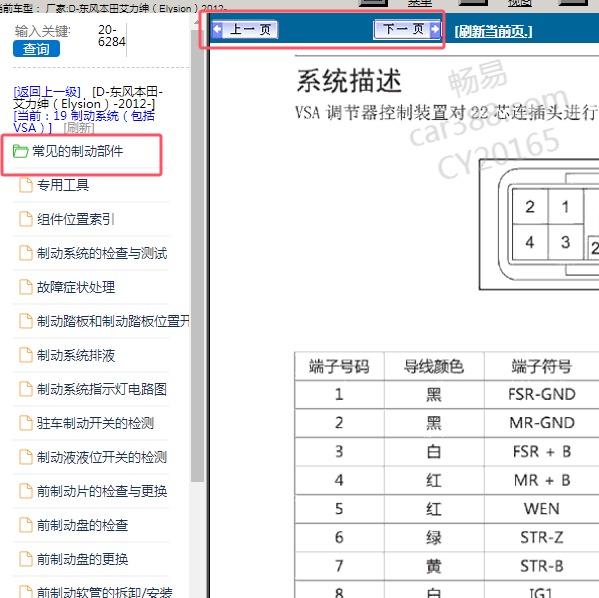Click the 系统描述 heading
Image resolution: width=599 pixels, height=598 pixels.
tap(349, 81)
